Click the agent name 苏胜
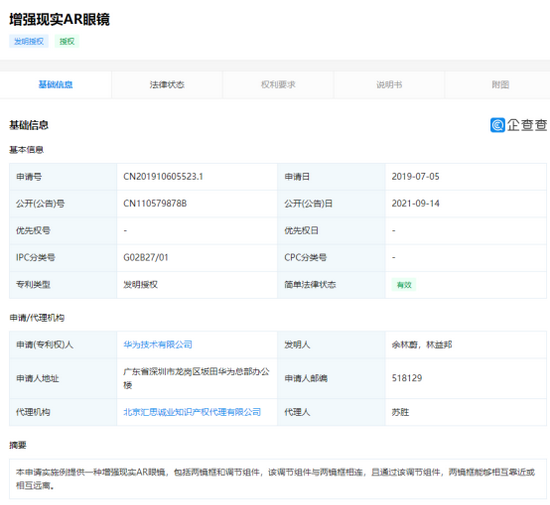Viewport: 550px width, 505px height. (400, 412)
